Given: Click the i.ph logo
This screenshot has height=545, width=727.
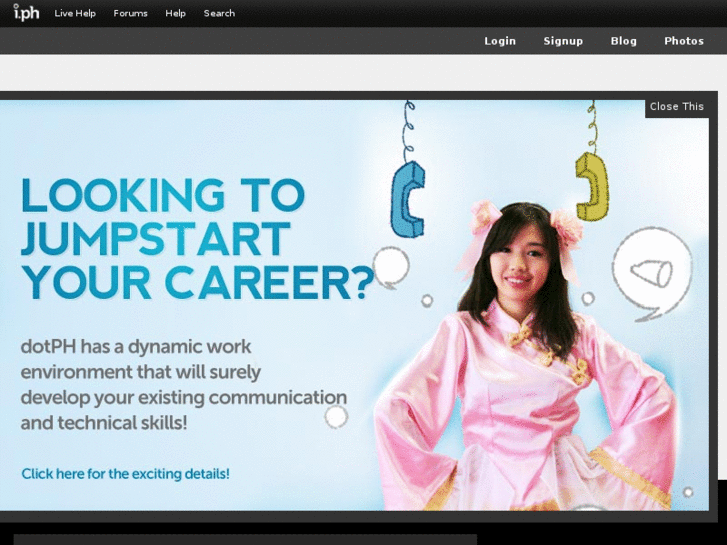Looking at the screenshot, I should pyautogui.click(x=26, y=13).
